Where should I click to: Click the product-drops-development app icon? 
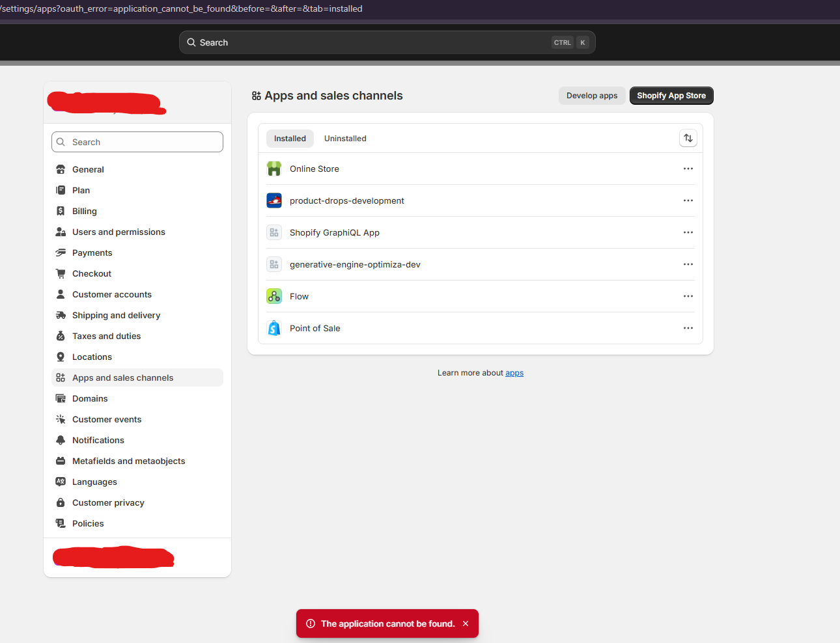tap(274, 200)
